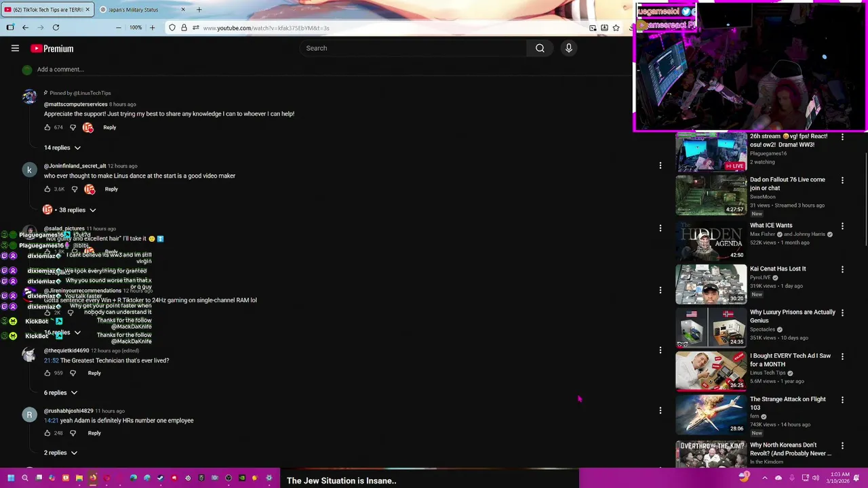Open the sidebar panel icon left of back arrow

10,28
